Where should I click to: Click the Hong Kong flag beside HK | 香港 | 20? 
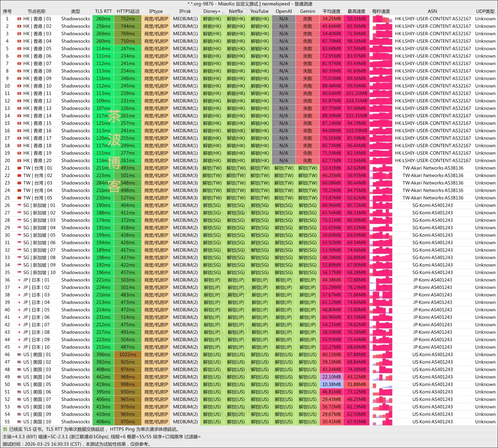[x=19, y=161]
